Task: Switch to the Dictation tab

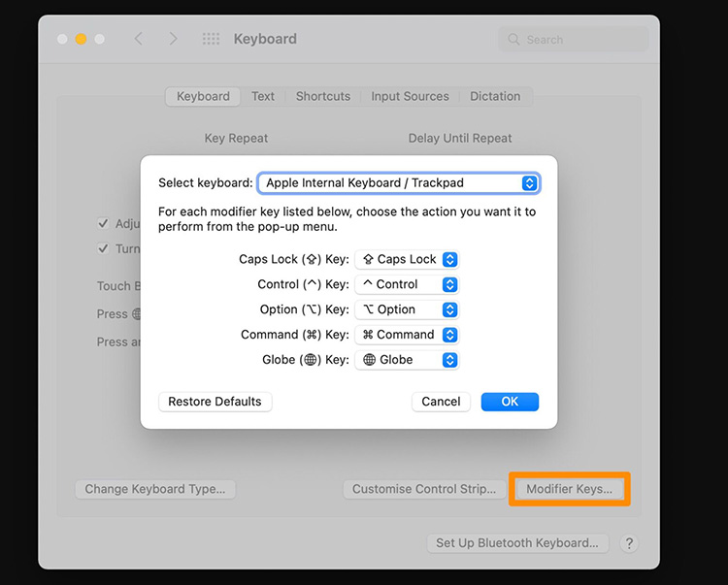Action: (x=495, y=96)
